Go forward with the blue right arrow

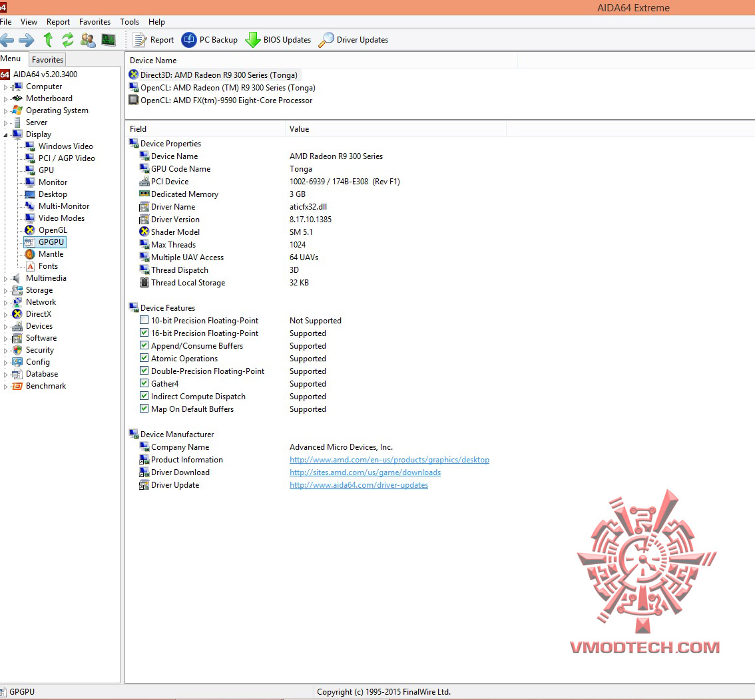coord(27,40)
